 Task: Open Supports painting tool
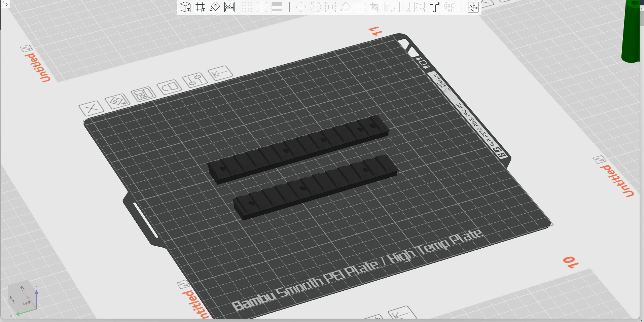(390, 7)
